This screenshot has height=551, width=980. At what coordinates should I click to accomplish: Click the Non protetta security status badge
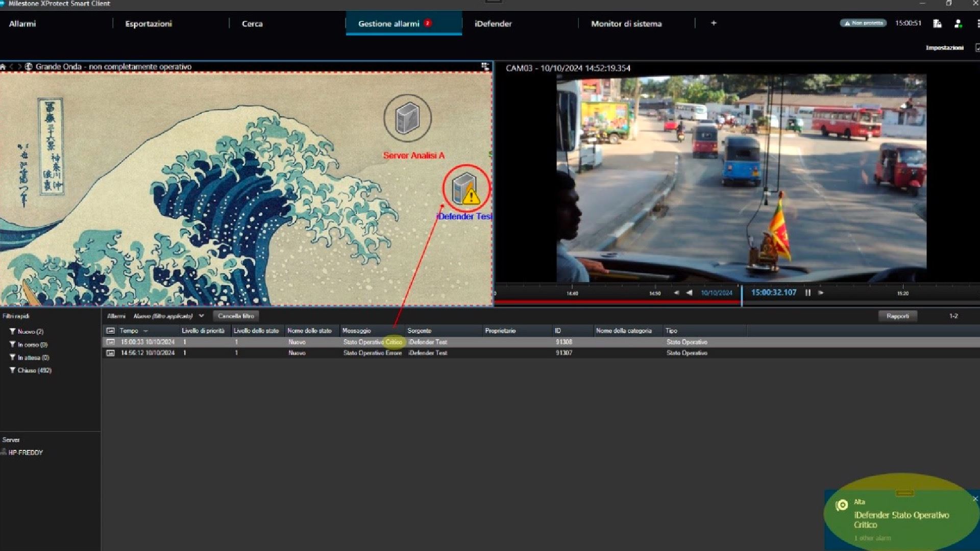coord(863,23)
